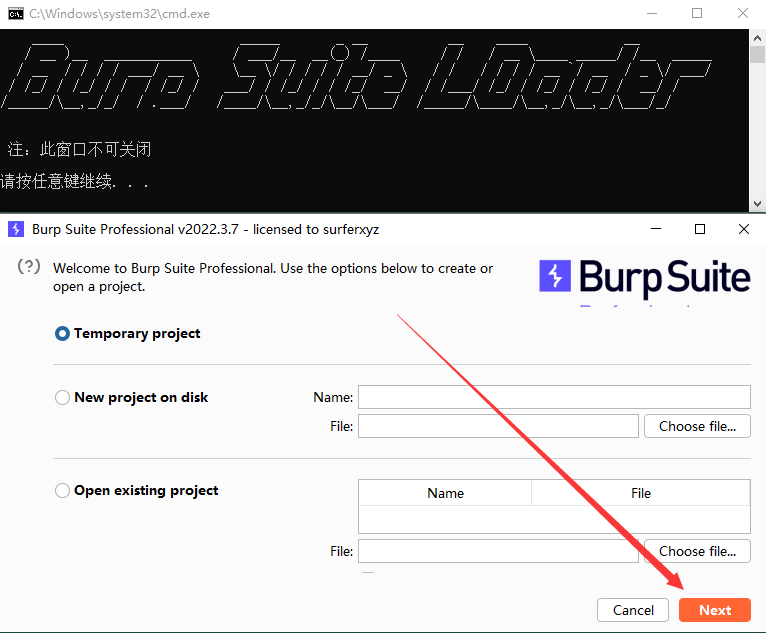Click the existing projects table empty row
Viewport: 766px width, 633px height.
pos(554,519)
